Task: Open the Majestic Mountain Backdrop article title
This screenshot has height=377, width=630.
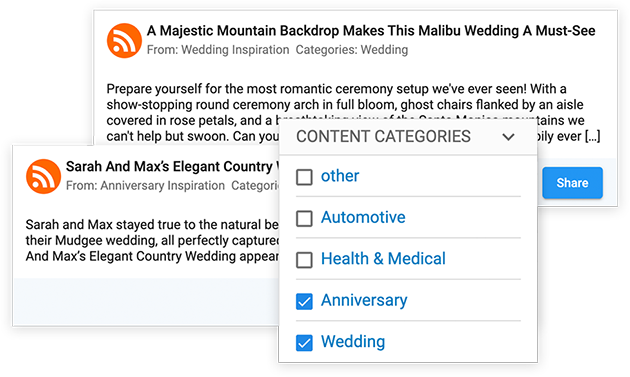Action: (x=371, y=31)
